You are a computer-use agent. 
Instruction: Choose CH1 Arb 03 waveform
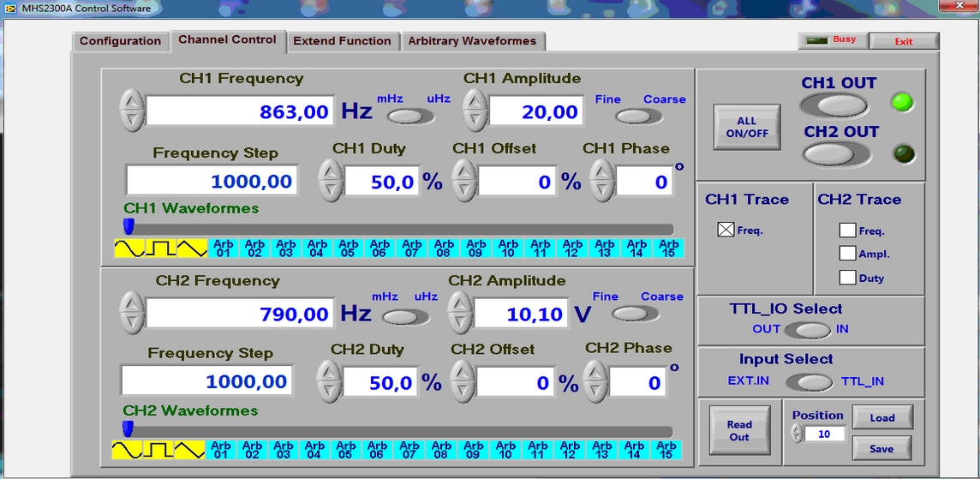tap(285, 248)
